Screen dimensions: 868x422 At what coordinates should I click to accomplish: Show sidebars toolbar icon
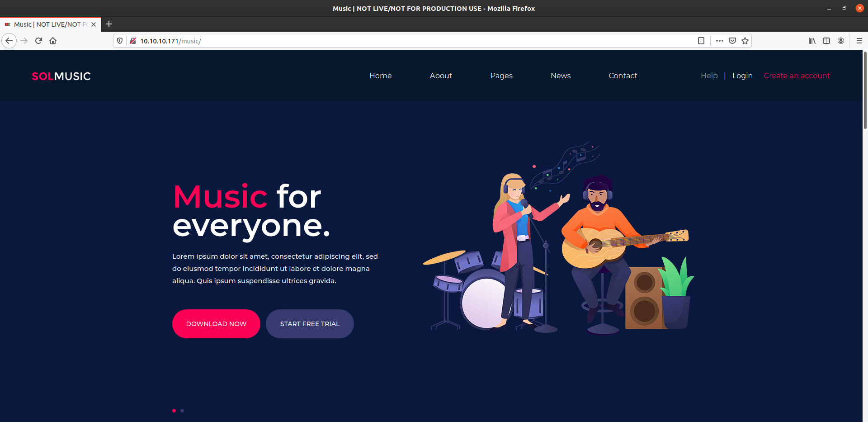[x=826, y=41]
